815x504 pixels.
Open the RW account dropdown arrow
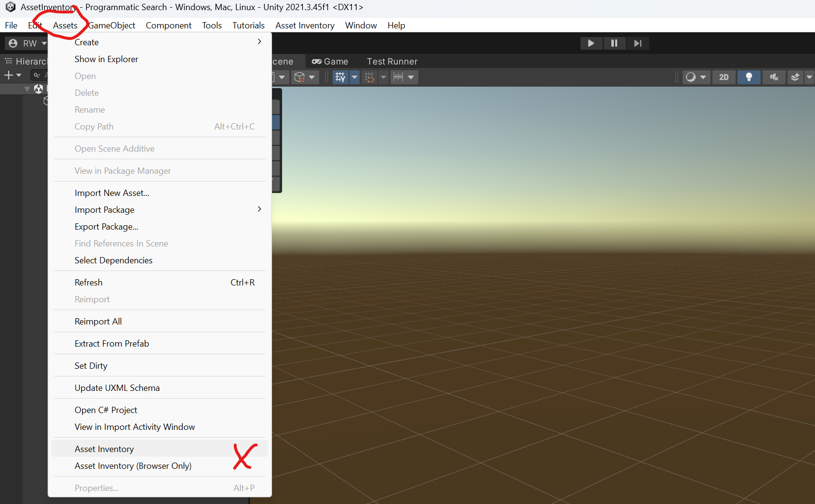click(44, 43)
